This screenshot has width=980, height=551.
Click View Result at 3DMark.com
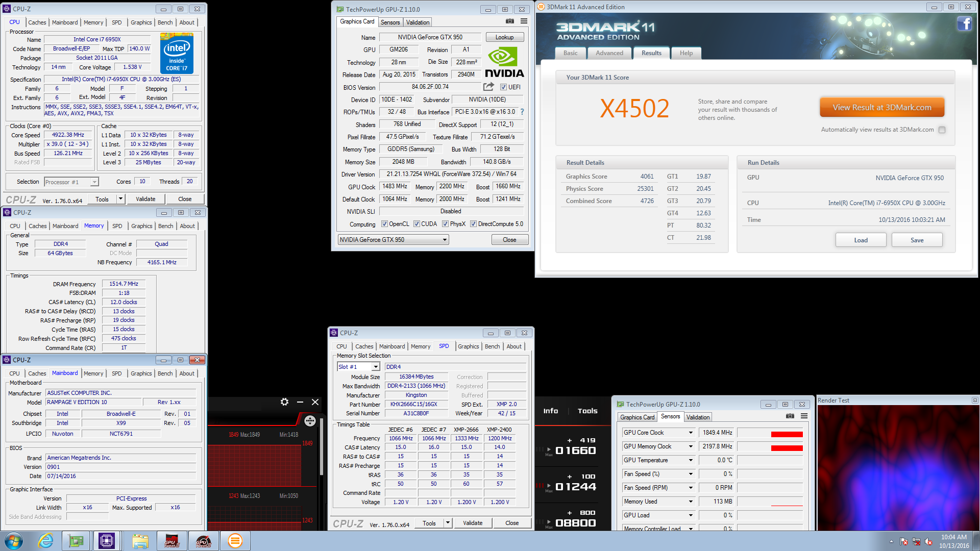(x=882, y=108)
